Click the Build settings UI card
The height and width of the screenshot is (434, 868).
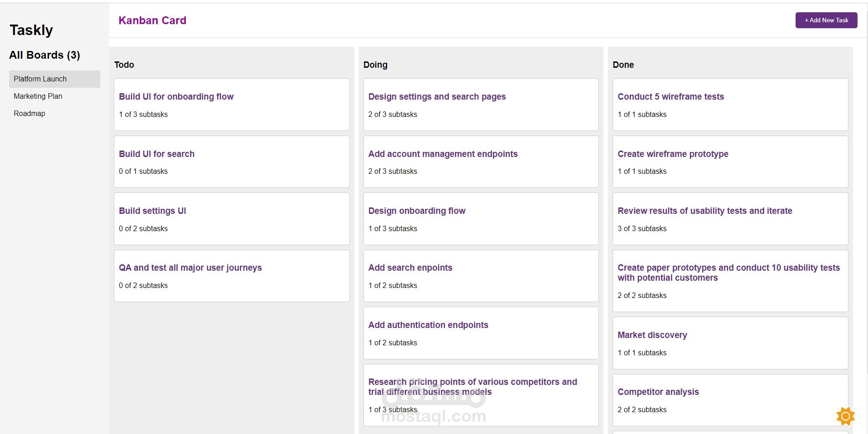pyautogui.click(x=231, y=219)
